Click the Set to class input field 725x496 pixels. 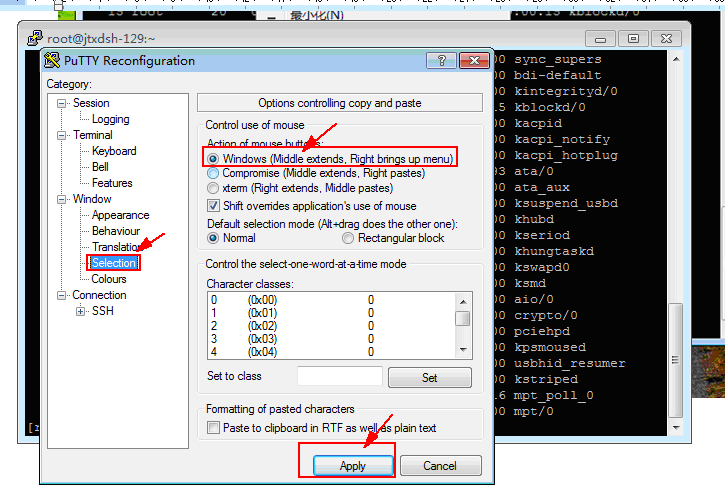click(340, 376)
